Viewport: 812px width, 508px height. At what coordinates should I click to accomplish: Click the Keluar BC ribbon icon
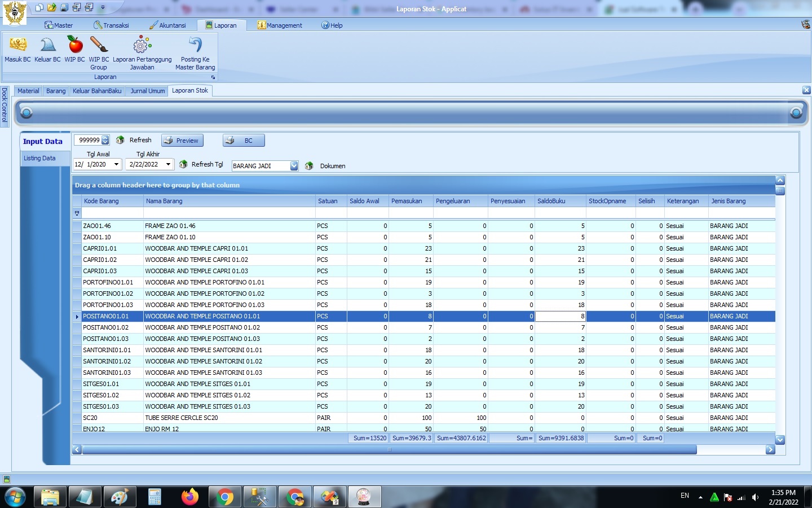pyautogui.click(x=47, y=45)
